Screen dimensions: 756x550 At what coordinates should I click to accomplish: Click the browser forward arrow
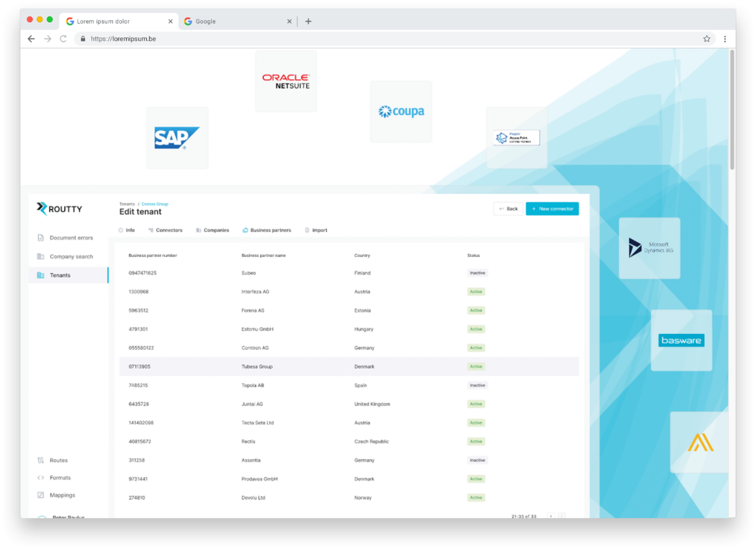47,39
